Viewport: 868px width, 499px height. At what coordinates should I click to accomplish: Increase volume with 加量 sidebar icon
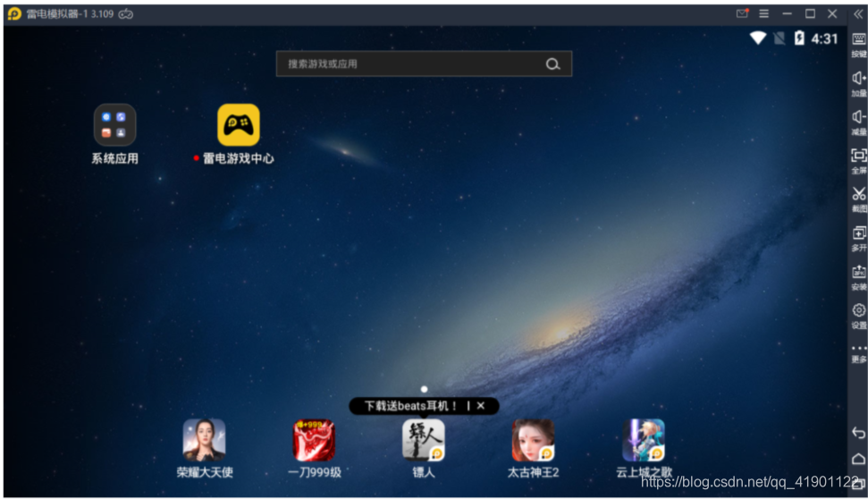tap(858, 84)
